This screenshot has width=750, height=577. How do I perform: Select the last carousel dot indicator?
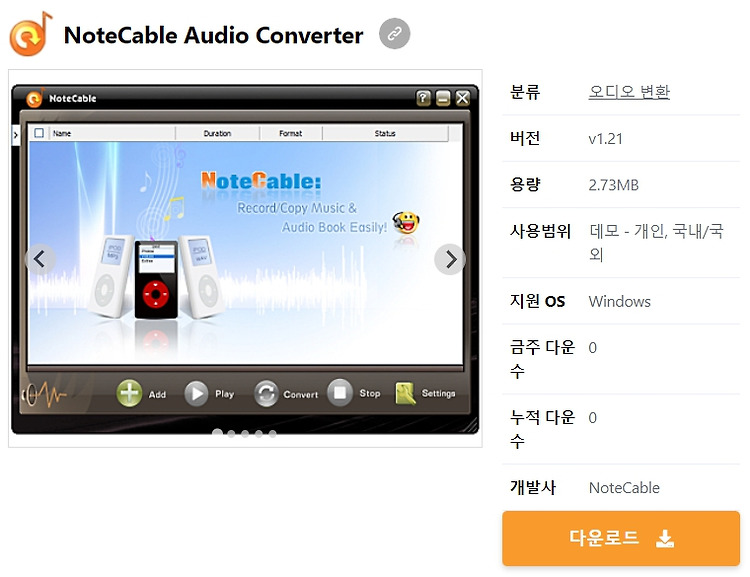272,433
